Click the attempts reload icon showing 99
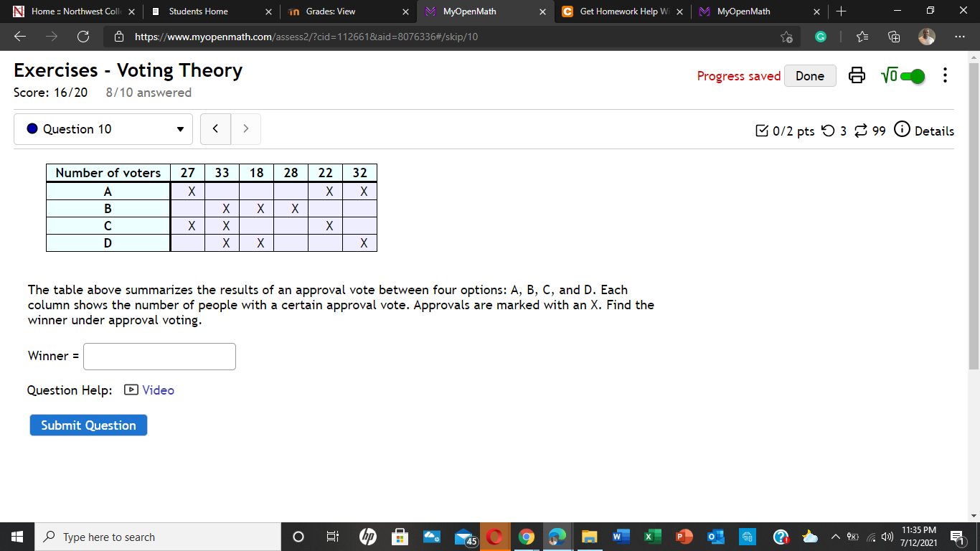980x551 pixels. point(860,131)
